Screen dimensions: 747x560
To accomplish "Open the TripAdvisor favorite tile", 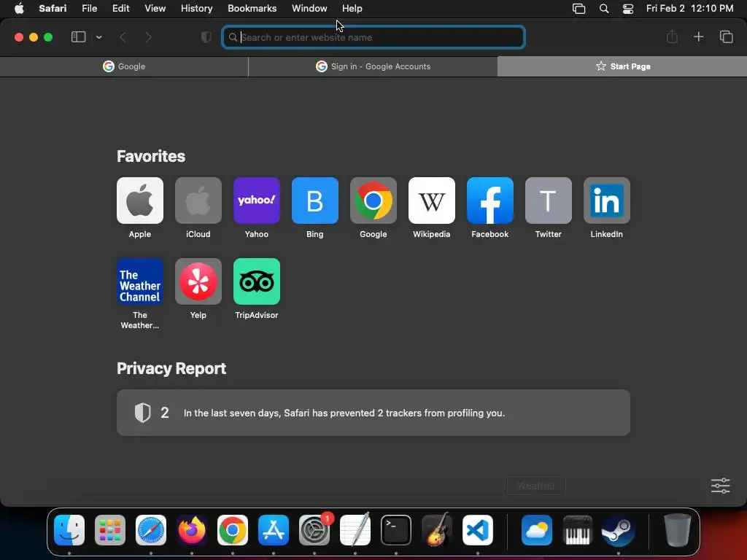I will (x=256, y=281).
